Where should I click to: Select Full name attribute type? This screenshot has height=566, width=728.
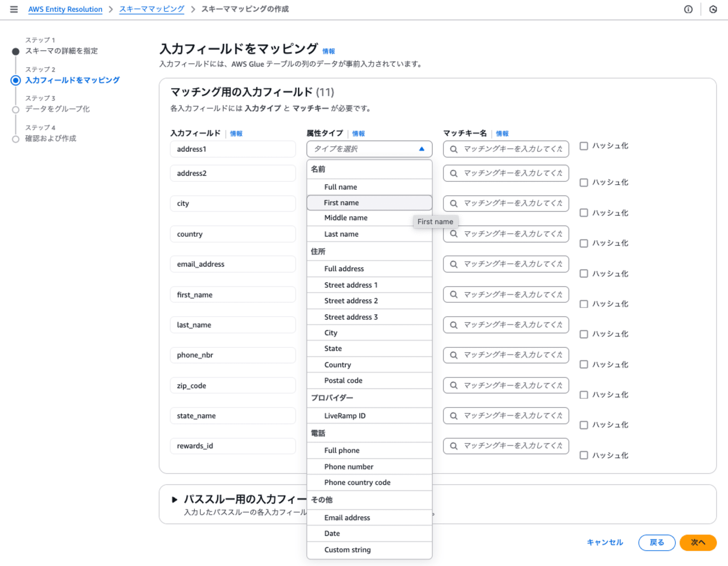pos(369,187)
